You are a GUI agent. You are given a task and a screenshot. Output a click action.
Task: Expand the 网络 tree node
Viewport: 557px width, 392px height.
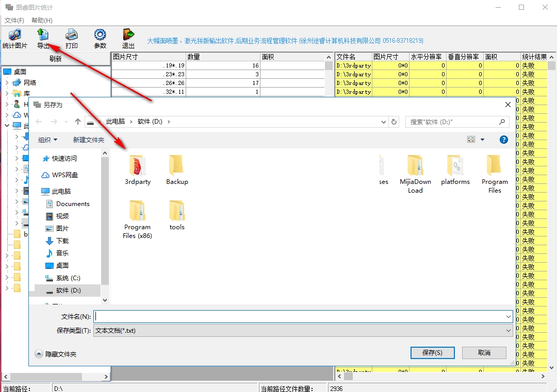[7, 82]
